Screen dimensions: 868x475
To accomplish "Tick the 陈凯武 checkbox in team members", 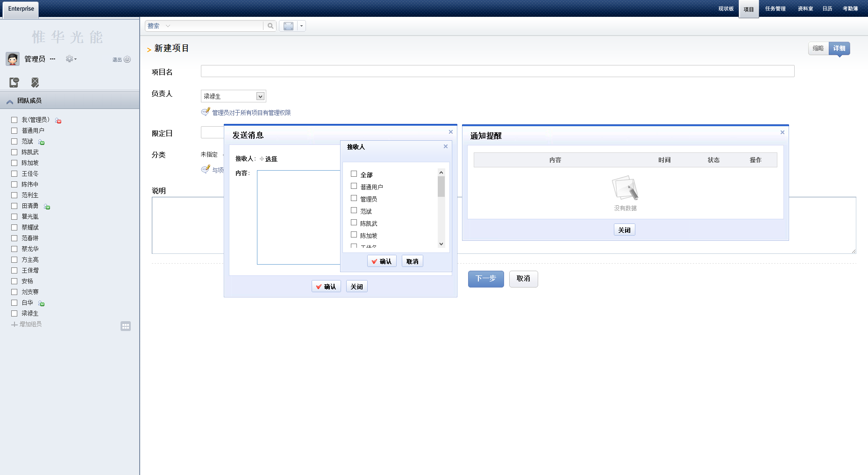I will [x=14, y=152].
